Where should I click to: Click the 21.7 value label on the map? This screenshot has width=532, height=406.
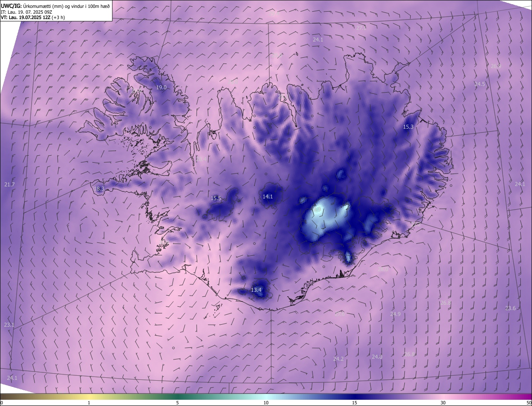9,184
